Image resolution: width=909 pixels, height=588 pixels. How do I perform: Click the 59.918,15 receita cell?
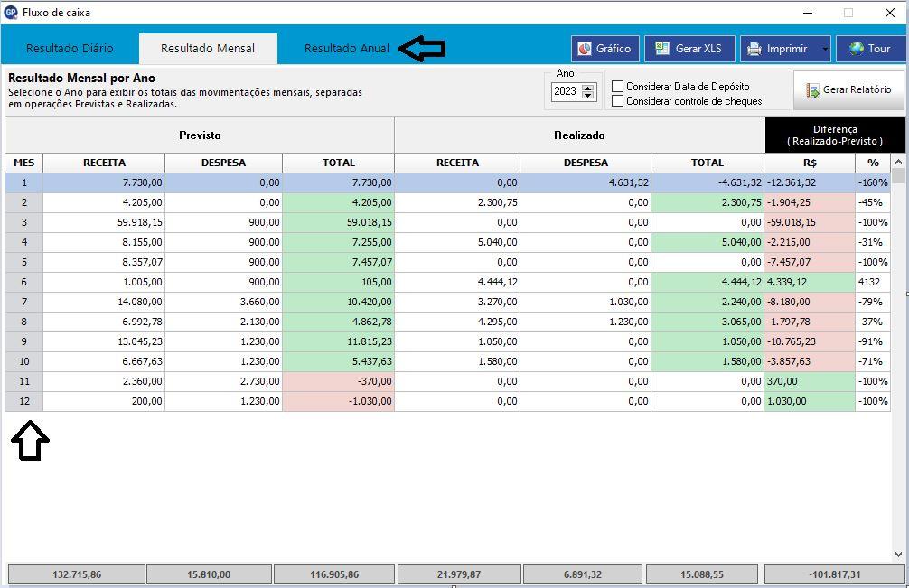click(104, 222)
